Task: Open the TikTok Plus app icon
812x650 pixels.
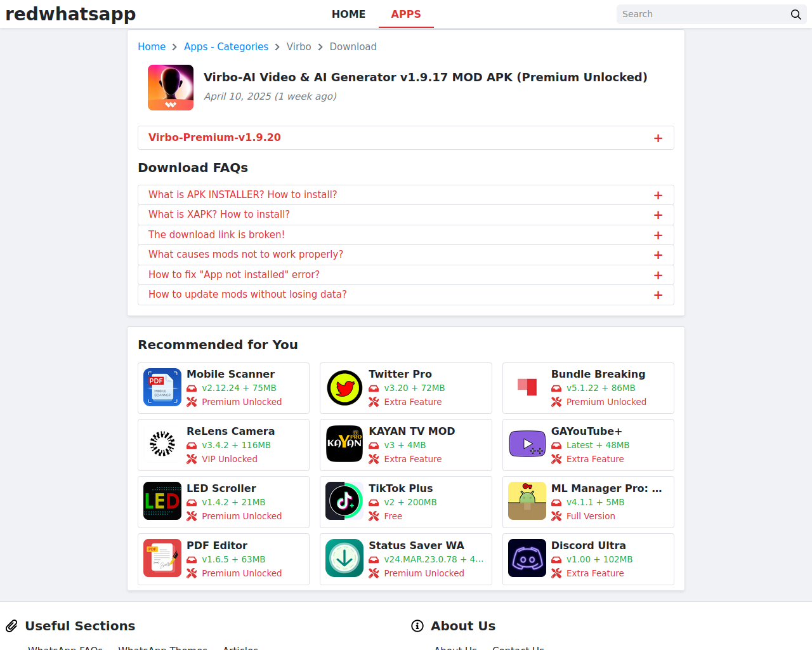Action: pos(344,501)
